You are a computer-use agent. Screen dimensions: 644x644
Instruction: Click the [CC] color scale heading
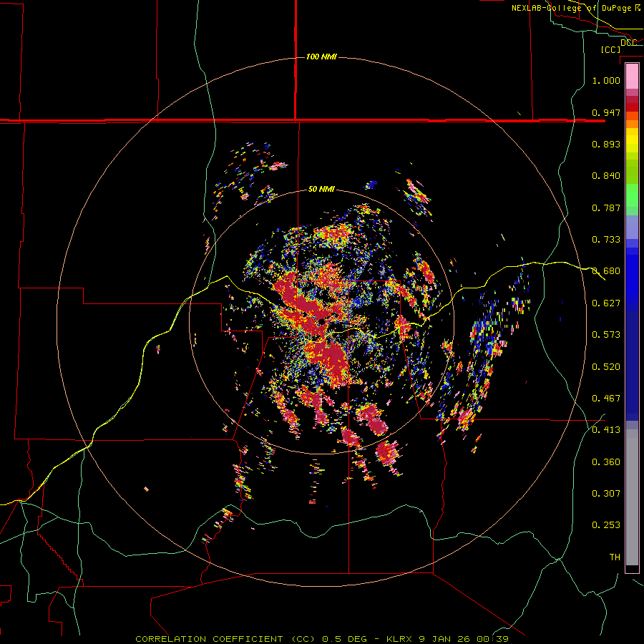tap(610, 49)
